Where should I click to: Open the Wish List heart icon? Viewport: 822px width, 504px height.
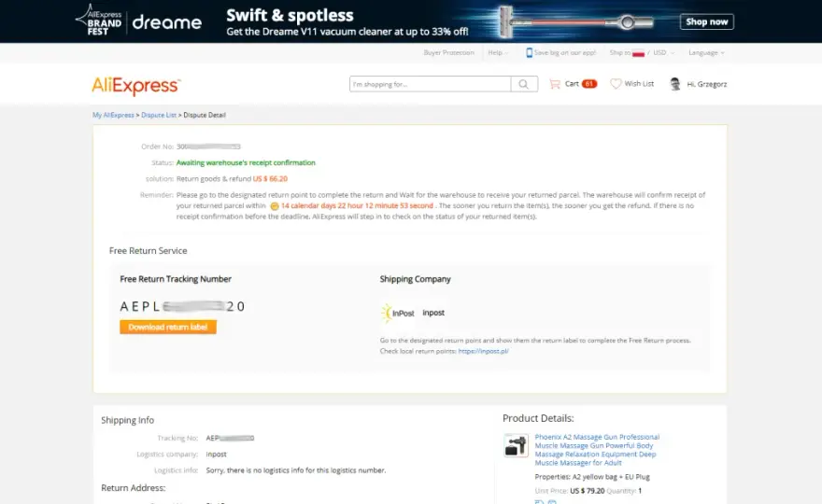coord(616,84)
